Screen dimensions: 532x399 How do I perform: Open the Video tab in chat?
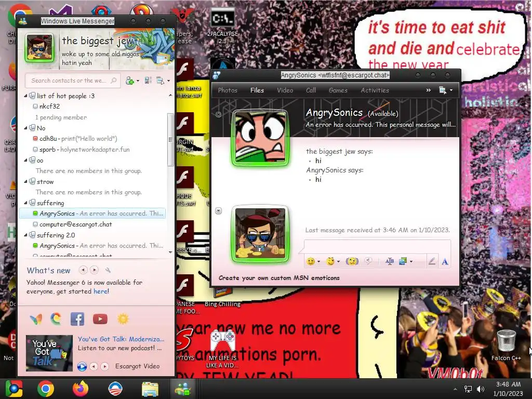pos(285,90)
